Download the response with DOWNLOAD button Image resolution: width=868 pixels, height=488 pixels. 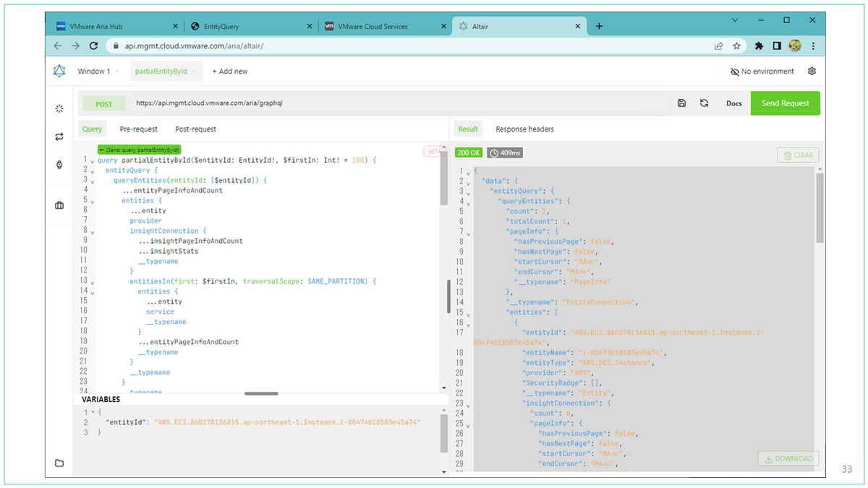(x=788, y=458)
